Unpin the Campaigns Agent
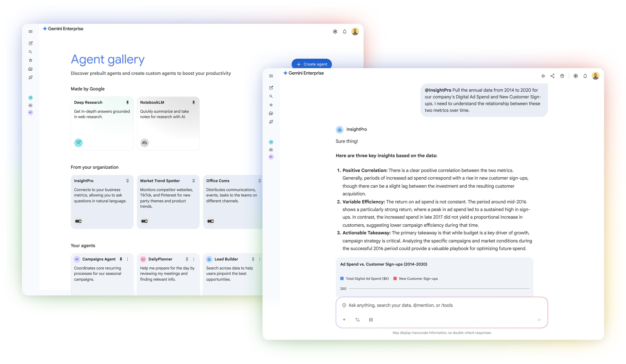 121,259
